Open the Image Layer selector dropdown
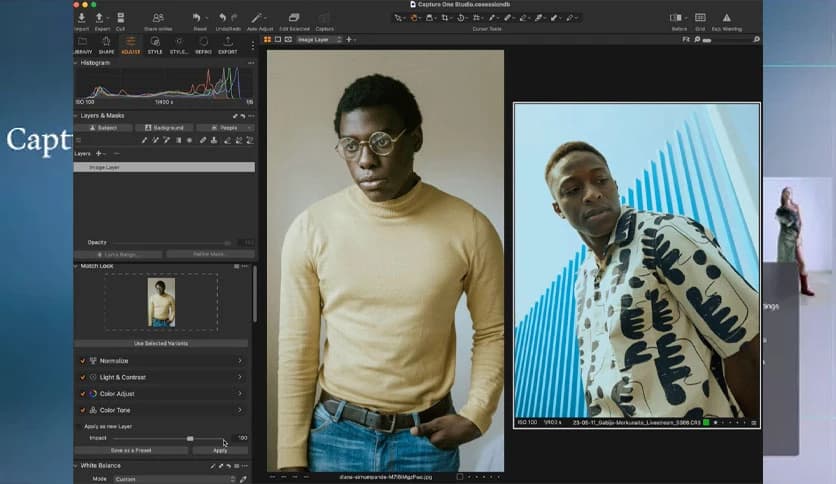Image resolution: width=836 pixels, height=484 pixels. click(x=319, y=39)
